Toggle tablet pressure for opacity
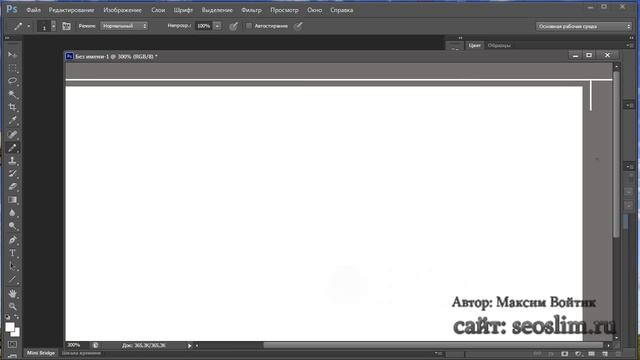This screenshot has width=640, height=360. click(233, 26)
